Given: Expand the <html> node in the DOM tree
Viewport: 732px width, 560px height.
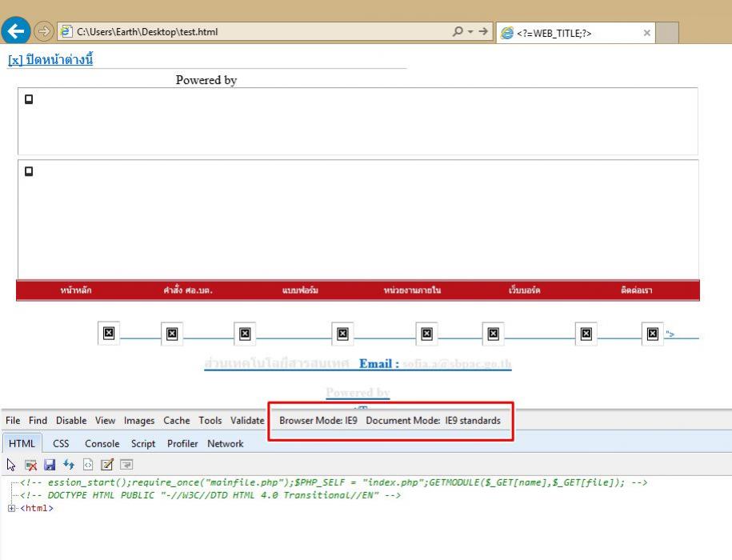Looking at the screenshot, I should click(11, 508).
